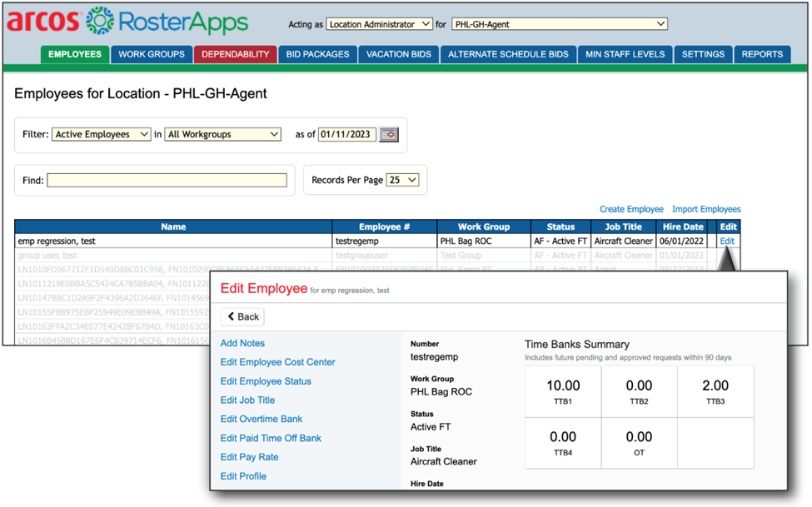812x507 pixels.
Task: Open the Dependability tab
Action: (x=235, y=54)
